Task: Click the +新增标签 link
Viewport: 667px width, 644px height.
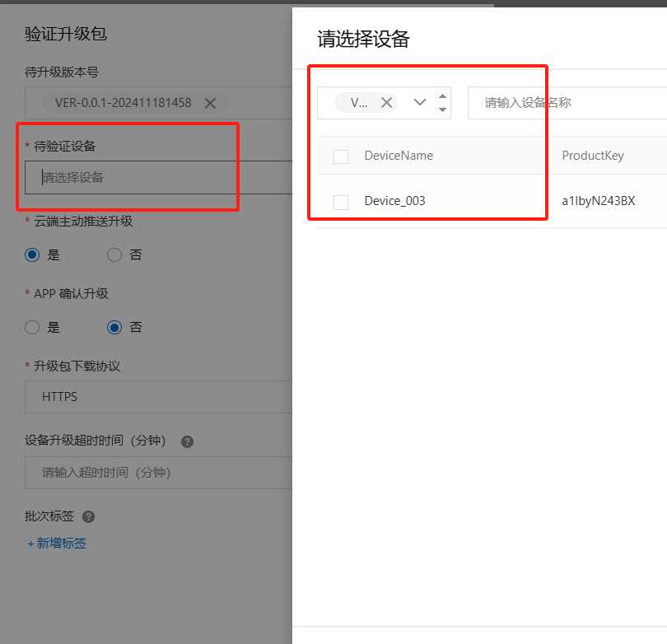Action: pyautogui.click(x=56, y=543)
